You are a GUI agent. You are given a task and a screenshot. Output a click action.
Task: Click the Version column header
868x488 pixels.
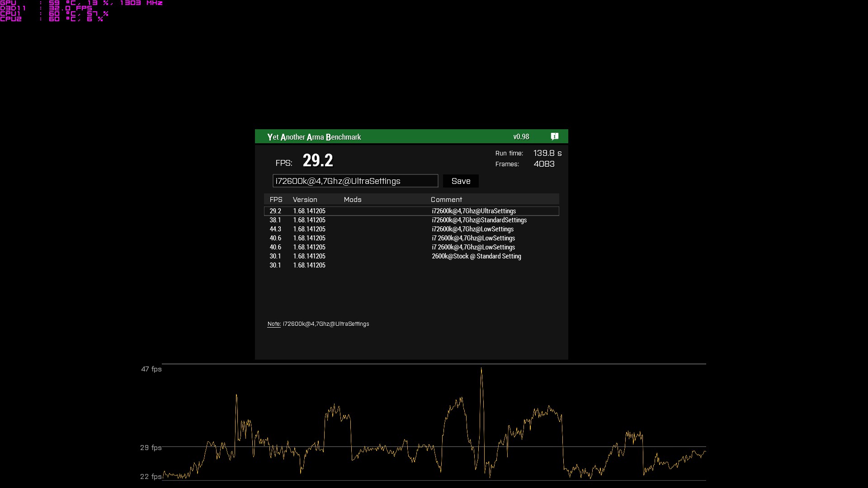point(305,199)
